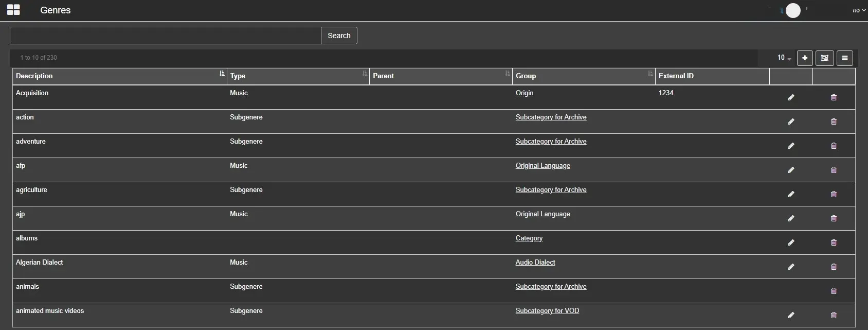Delete the animals genre row
868x330 pixels.
click(x=834, y=291)
